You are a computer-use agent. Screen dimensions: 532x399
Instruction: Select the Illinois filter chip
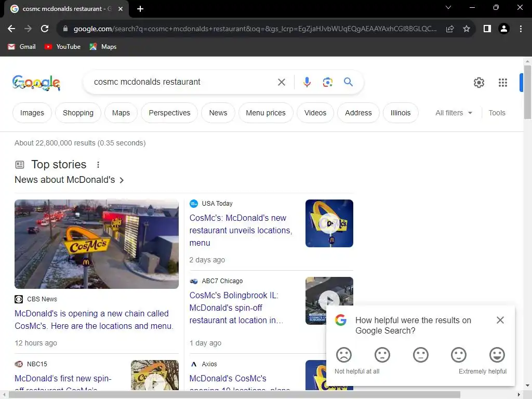click(x=401, y=113)
